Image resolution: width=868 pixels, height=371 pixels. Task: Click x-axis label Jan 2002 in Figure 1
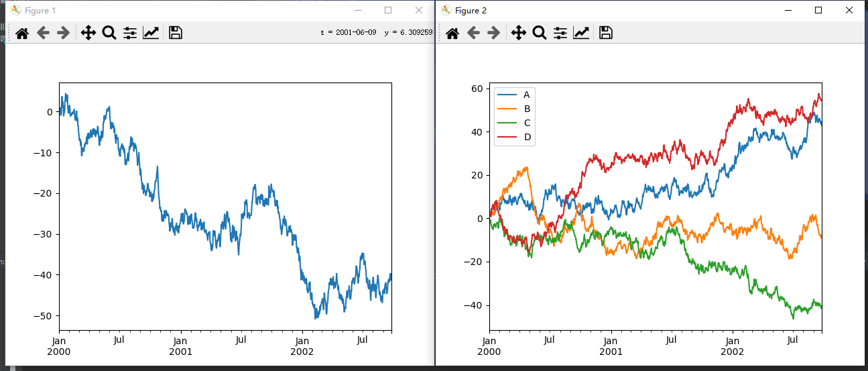coord(302,346)
